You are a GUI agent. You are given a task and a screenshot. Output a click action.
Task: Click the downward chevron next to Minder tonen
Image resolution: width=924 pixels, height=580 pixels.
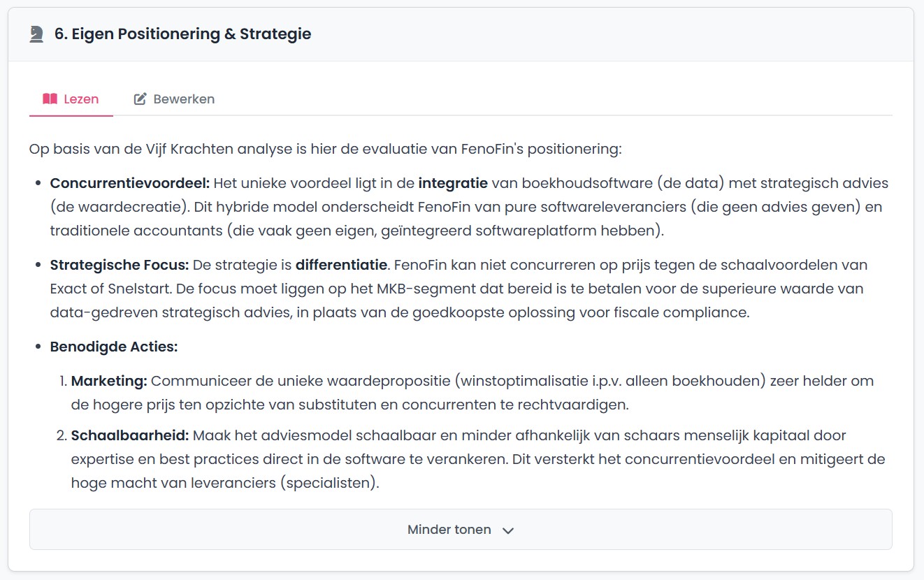click(x=509, y=530)
